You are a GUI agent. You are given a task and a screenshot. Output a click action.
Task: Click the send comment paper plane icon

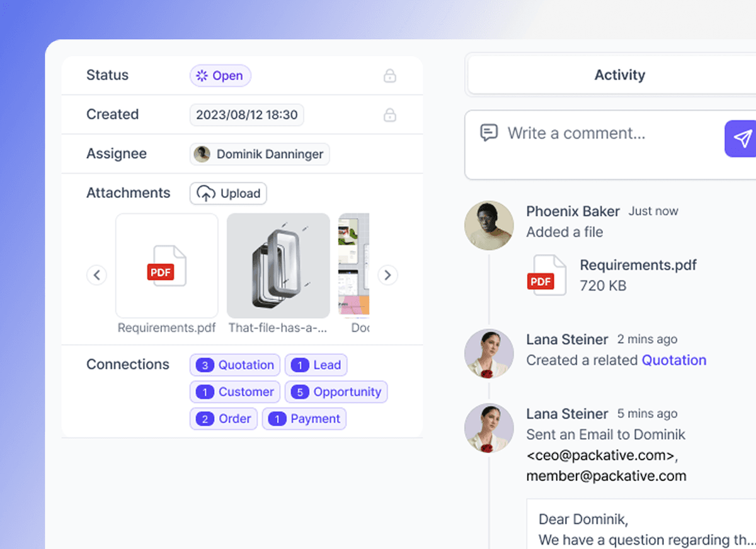[742, 139]
